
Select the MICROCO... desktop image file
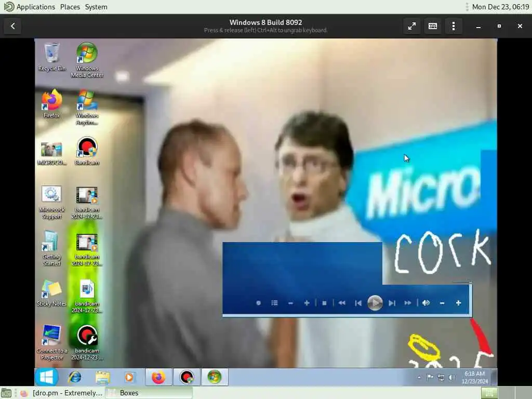point(51,153)
